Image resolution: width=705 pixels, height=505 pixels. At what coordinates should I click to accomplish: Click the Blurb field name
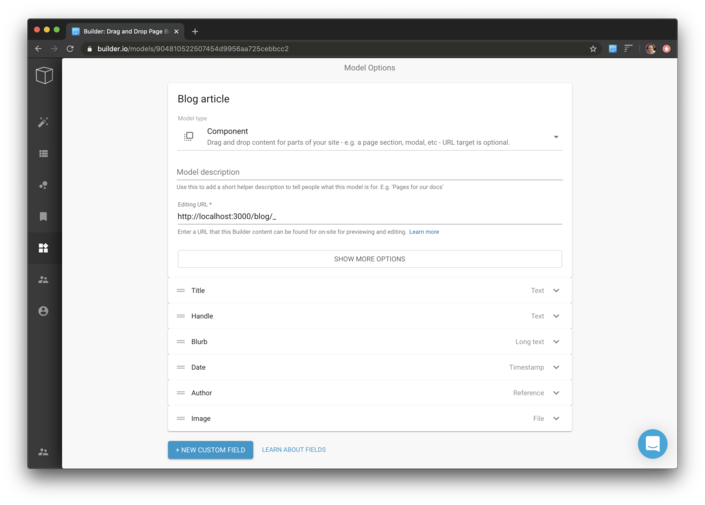click(199, 342)
